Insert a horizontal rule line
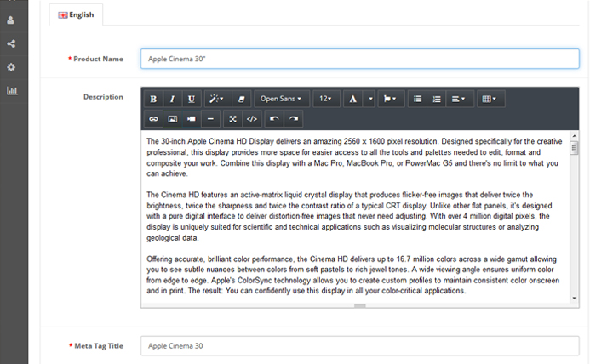The width and height of the screenshot is (590, 364). tap(210, 119)
